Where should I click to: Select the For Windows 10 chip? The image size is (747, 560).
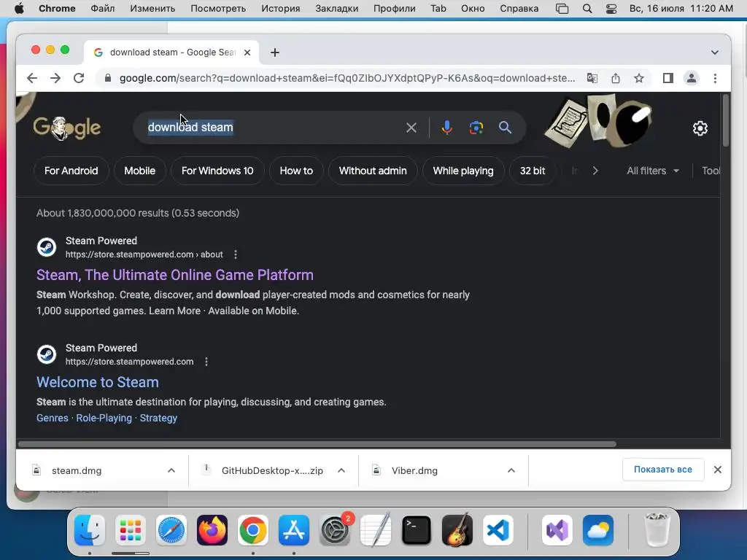coord(217,171)
